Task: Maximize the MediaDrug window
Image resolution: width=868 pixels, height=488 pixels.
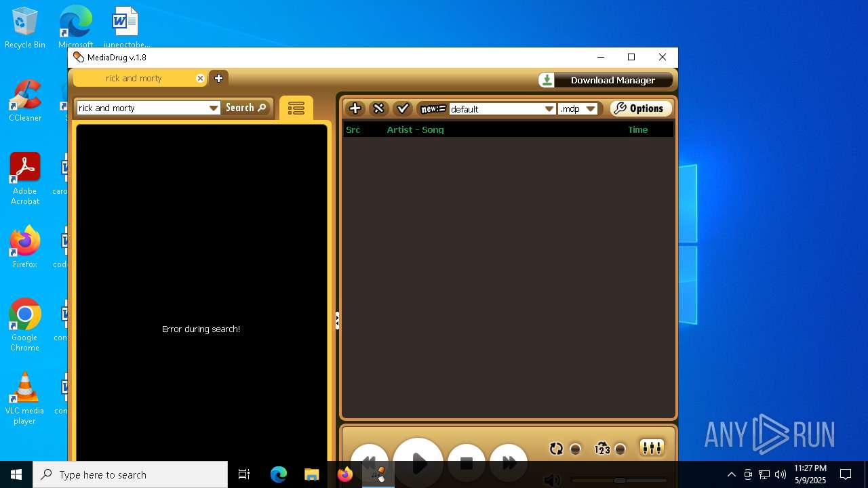Action: click(631, 57)
